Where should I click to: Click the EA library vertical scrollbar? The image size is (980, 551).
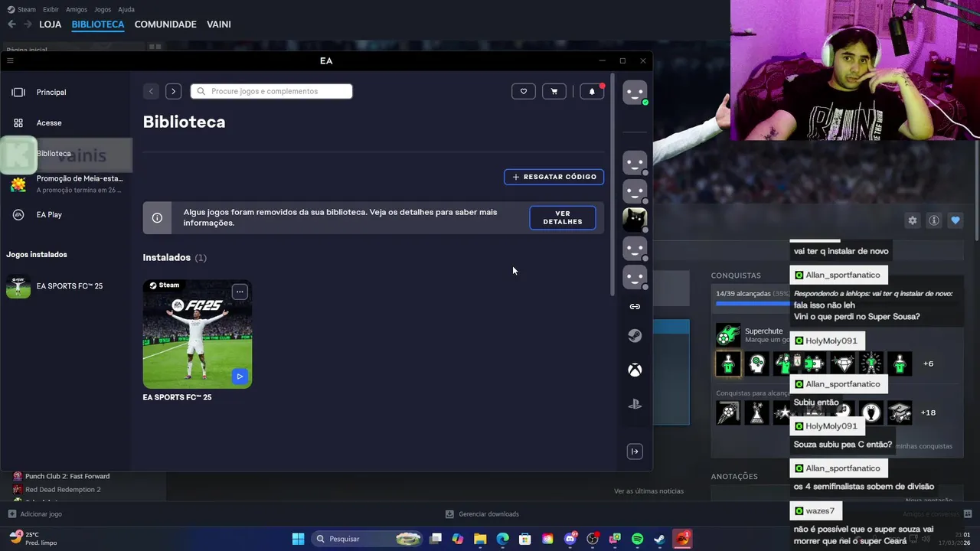click(x=612, y=184)
